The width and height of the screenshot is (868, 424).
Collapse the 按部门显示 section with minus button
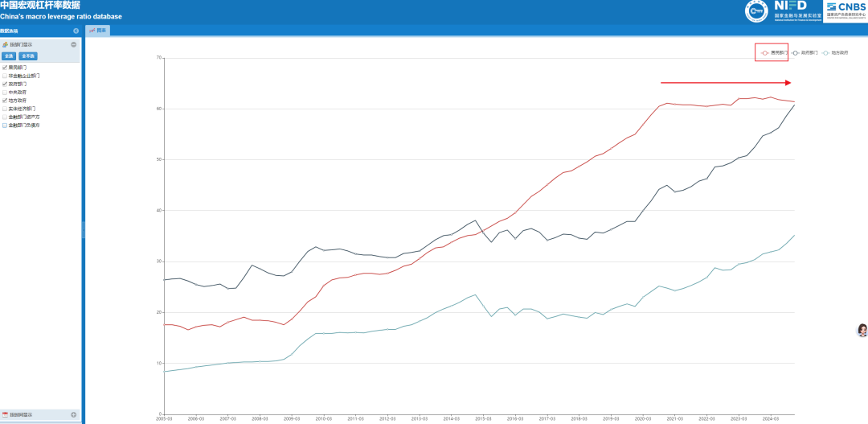coord(74,44)
